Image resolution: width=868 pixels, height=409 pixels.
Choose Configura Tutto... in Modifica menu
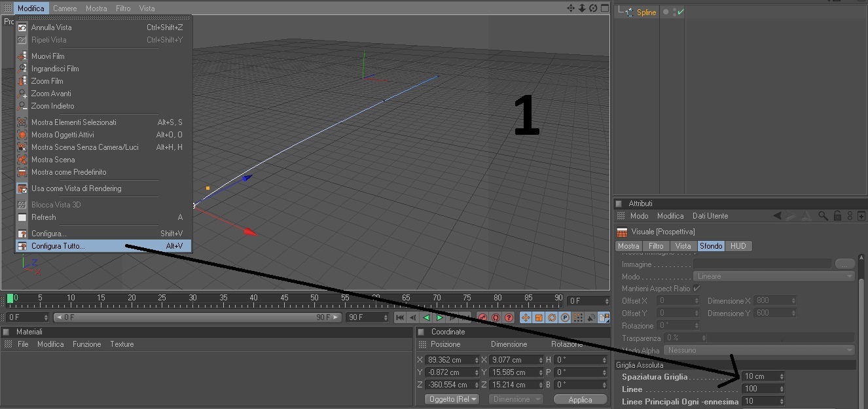pyautogui.click(x=103, y=246)
